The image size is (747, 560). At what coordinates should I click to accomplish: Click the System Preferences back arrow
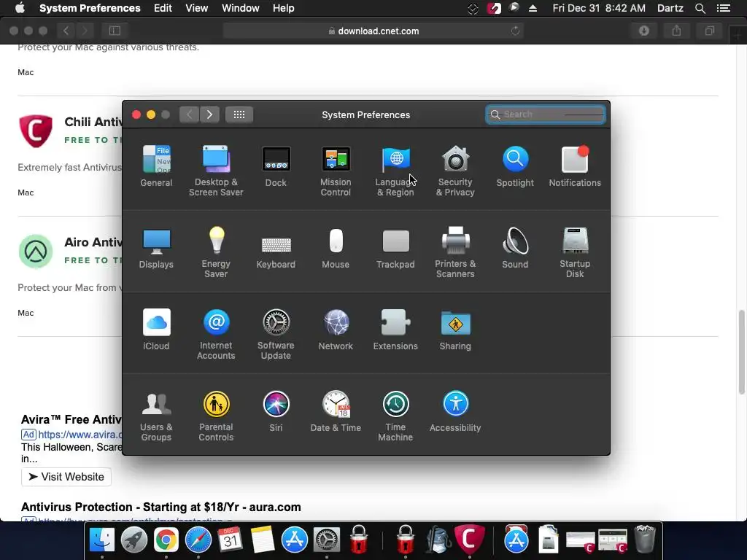(x=189, y=114)
